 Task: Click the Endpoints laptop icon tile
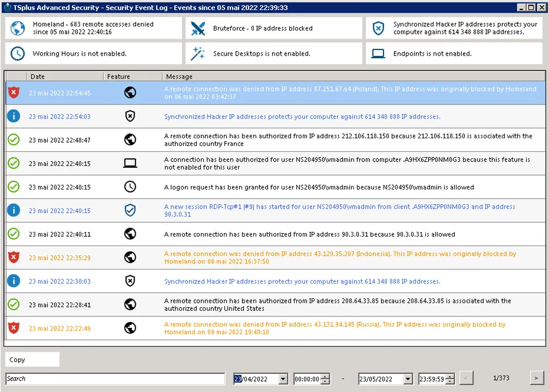point(378,53)
